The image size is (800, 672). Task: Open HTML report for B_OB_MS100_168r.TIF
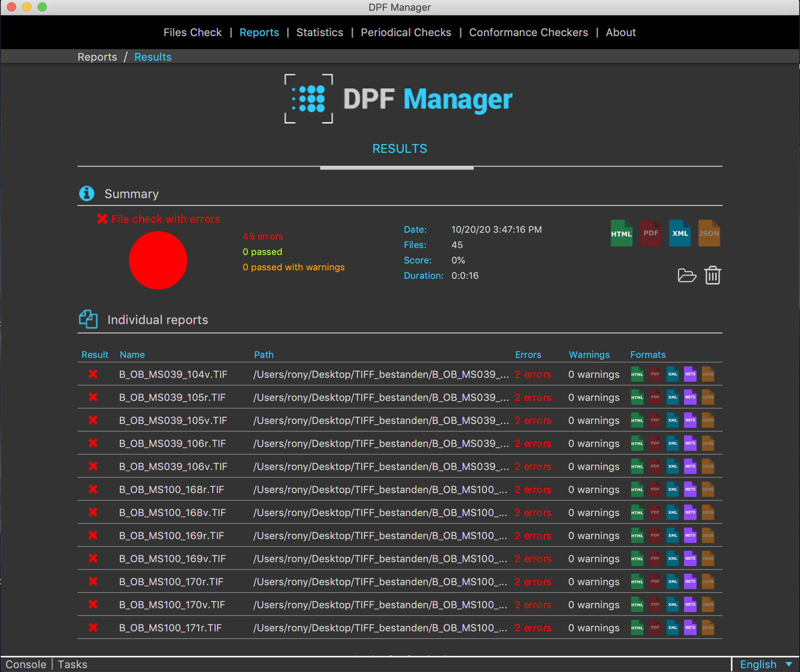coord(637,489)
